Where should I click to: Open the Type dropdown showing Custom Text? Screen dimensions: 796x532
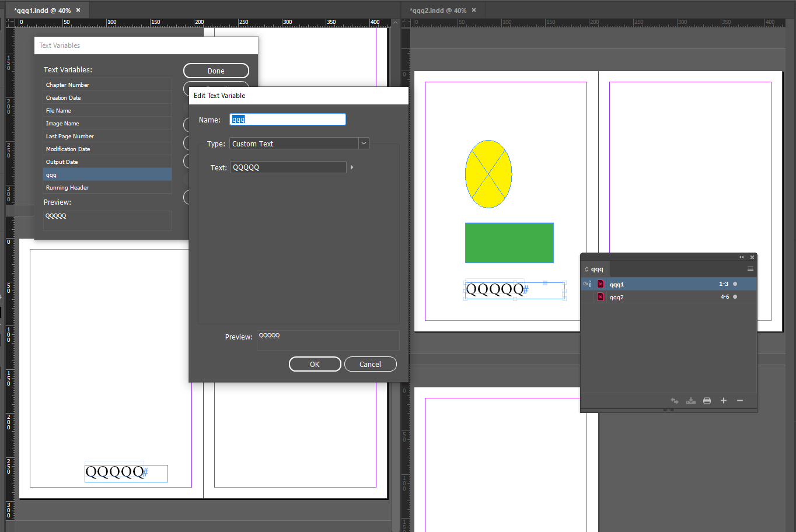point(363,143)
